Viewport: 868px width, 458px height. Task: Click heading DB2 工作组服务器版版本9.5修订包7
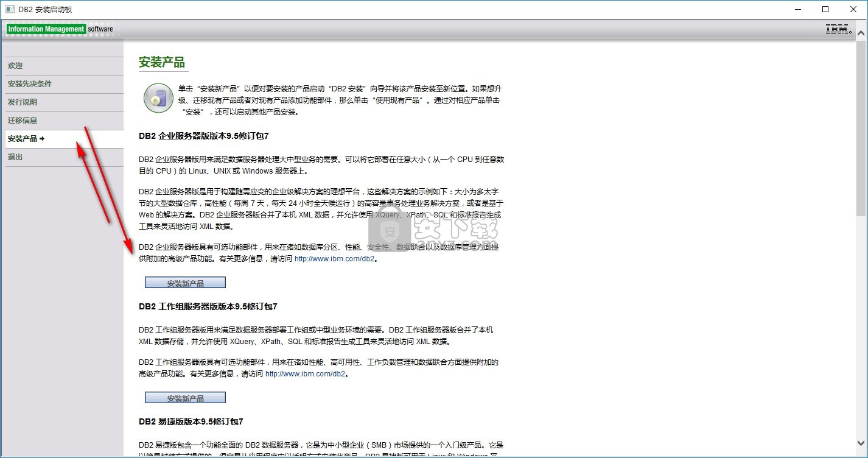[208, 306]
